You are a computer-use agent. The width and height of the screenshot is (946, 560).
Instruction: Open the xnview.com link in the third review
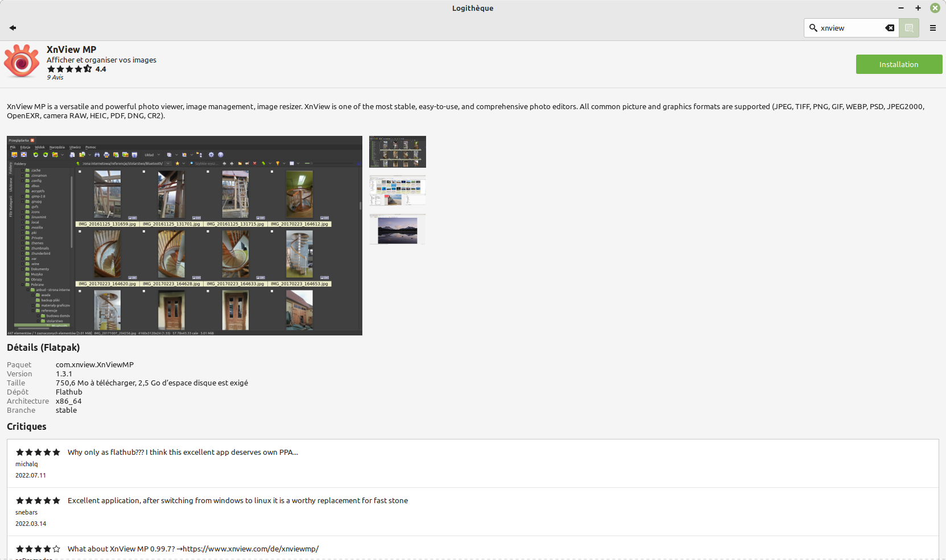(x=250, y=549)
